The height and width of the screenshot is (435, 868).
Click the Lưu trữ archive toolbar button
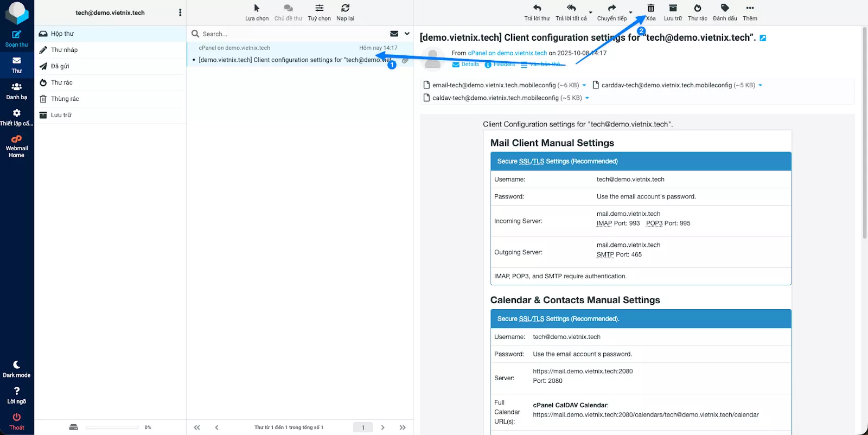coord(673,12)
